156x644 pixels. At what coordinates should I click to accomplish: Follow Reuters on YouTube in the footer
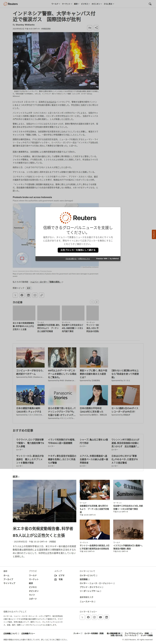[100, 617]
